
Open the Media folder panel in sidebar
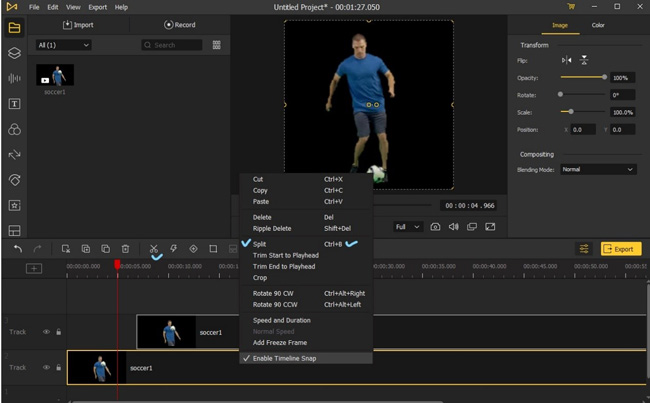(14, 28)
